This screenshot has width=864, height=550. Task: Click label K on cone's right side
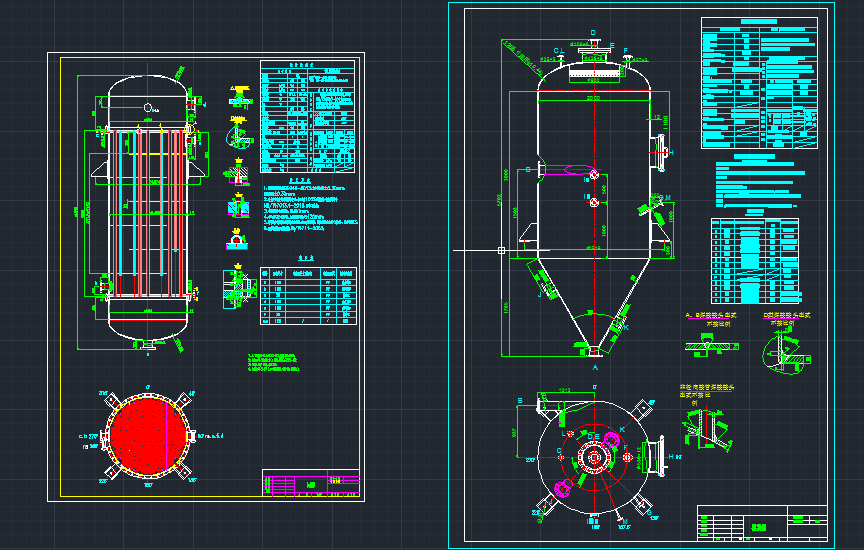click(627, 328)
